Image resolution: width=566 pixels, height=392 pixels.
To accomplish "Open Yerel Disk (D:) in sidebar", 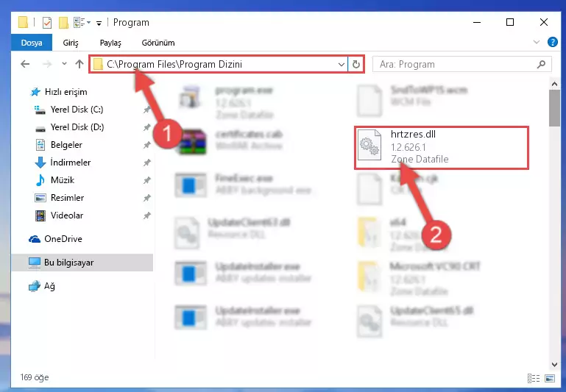I will pyautogui.click(x=77, y=127).
